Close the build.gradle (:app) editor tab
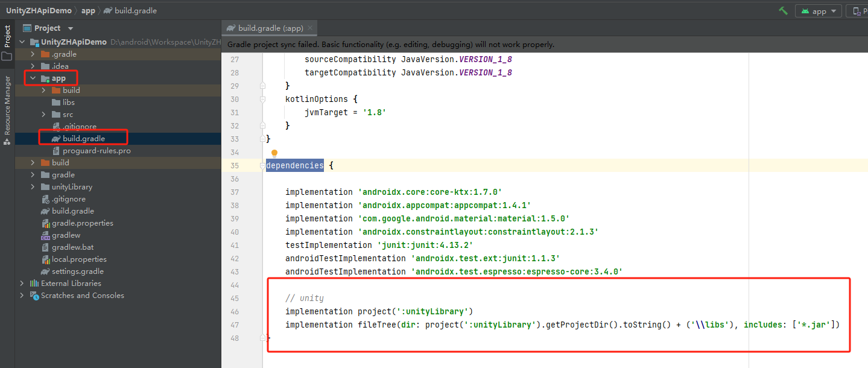868x368 pixels. click(x=310, y=28)
